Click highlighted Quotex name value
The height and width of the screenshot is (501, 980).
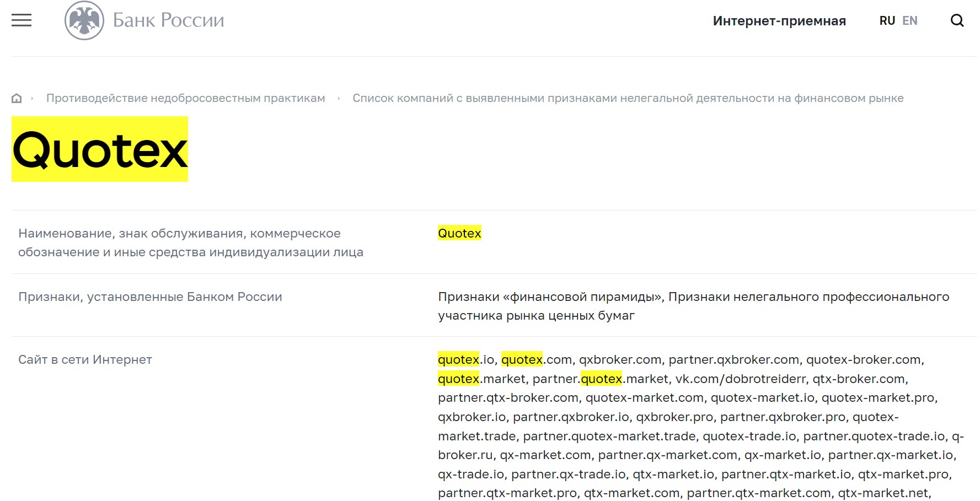tap(459, 233)
